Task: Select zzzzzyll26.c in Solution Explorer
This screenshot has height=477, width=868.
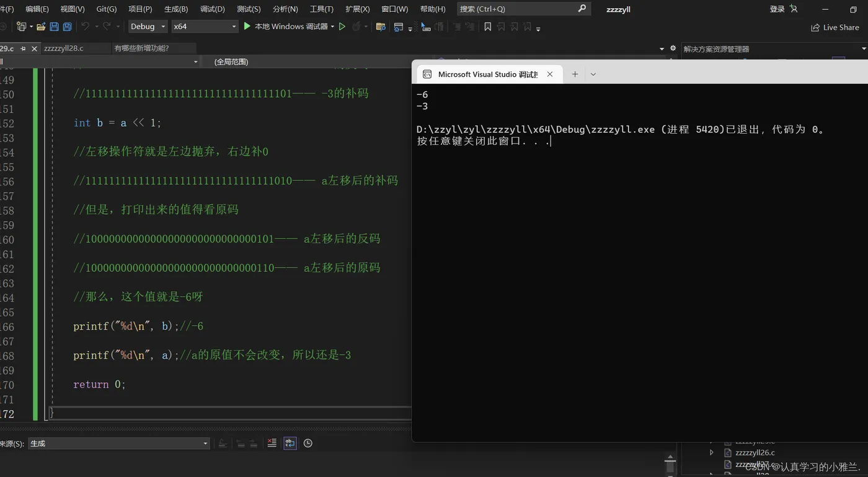Action: point(755,453)
